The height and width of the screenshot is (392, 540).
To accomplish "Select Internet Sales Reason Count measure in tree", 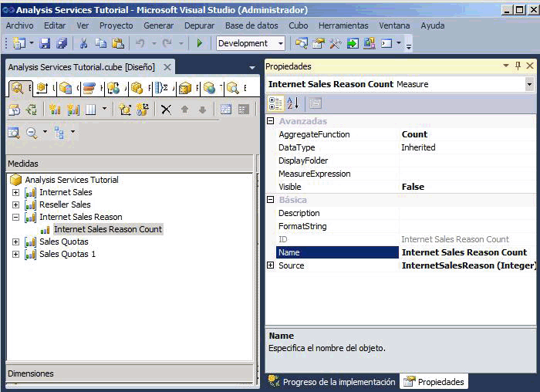I will 108,229.
